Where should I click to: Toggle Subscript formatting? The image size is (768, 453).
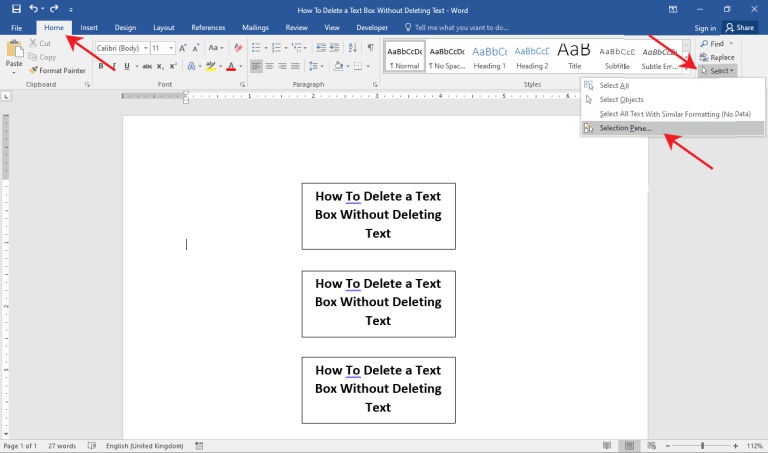(160, 66)
